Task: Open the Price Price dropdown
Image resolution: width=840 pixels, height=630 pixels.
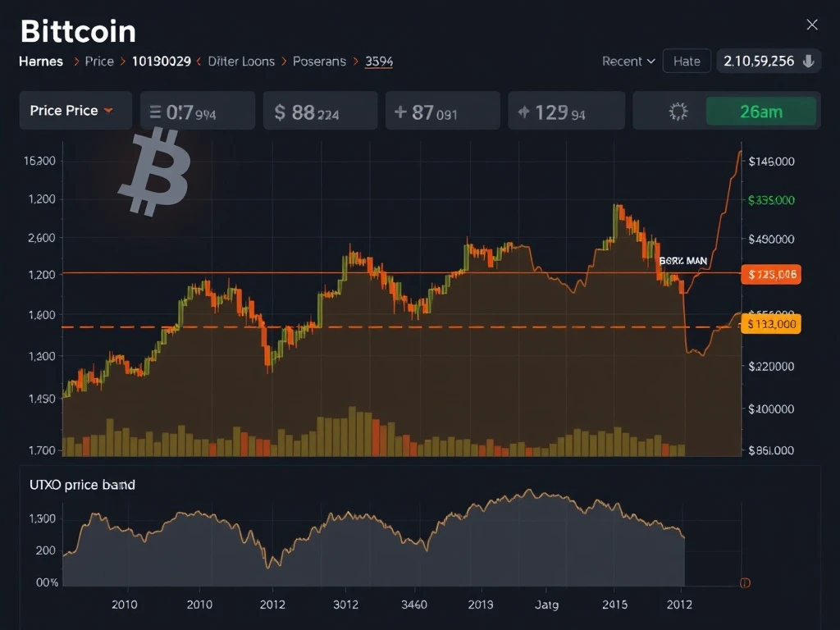Action: [x=71, y=111]
